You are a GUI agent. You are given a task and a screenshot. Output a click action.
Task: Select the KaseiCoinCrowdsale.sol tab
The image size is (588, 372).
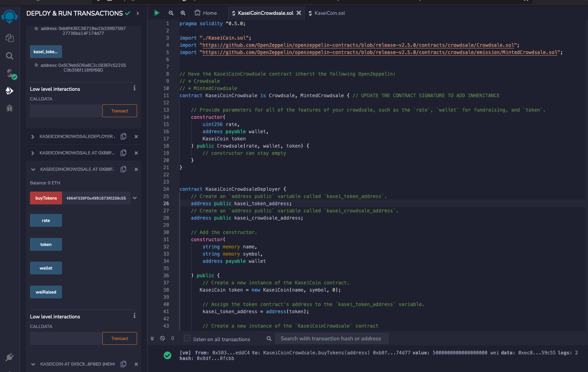263,13
